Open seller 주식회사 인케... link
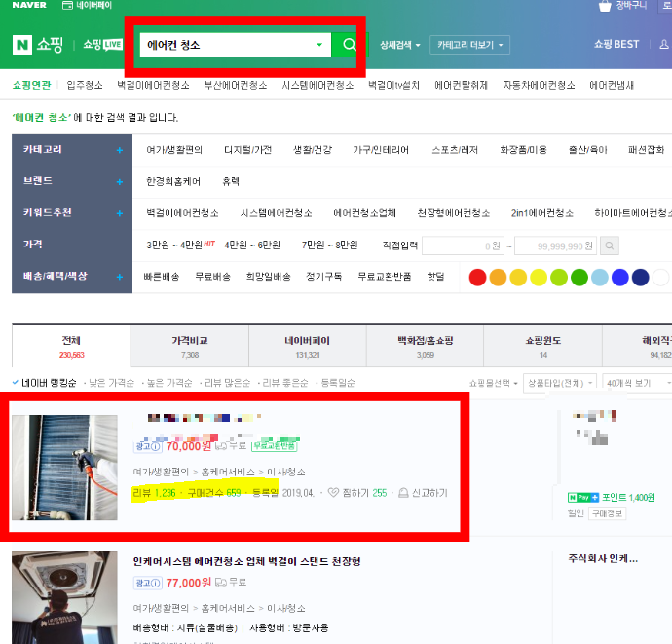Viewport: 672px width, 644px height. (603, 558)
